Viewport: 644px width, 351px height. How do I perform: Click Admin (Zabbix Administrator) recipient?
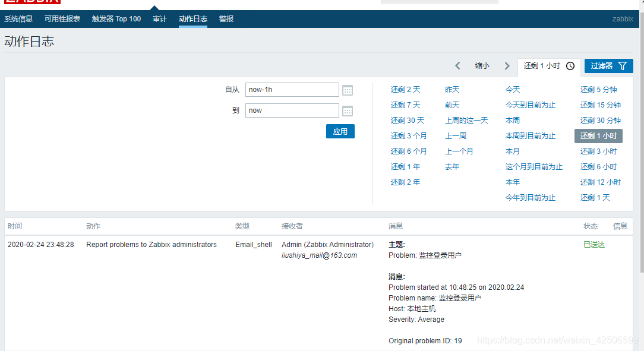coord(327,245)
